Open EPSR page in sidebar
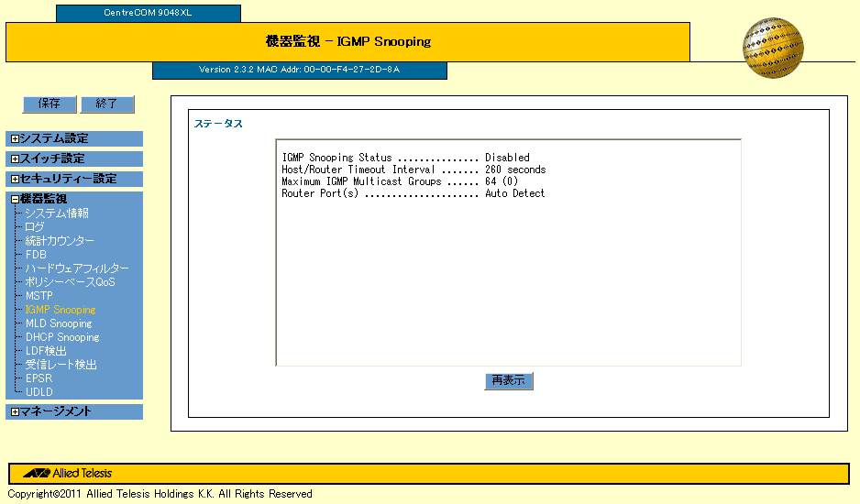Viewport: 860px width, 504px height. [39, 378]
